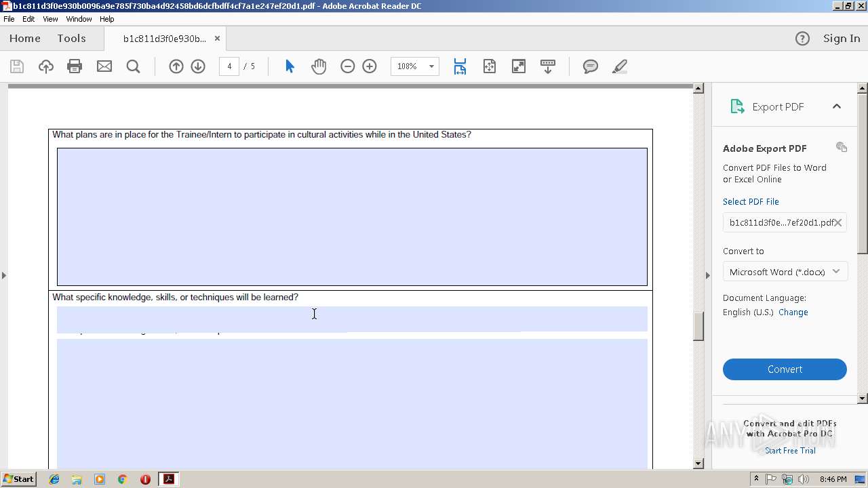Open Windows Explorer folder in taskbar
This screenshot has width=868, height=488.
tap(77, 479)
